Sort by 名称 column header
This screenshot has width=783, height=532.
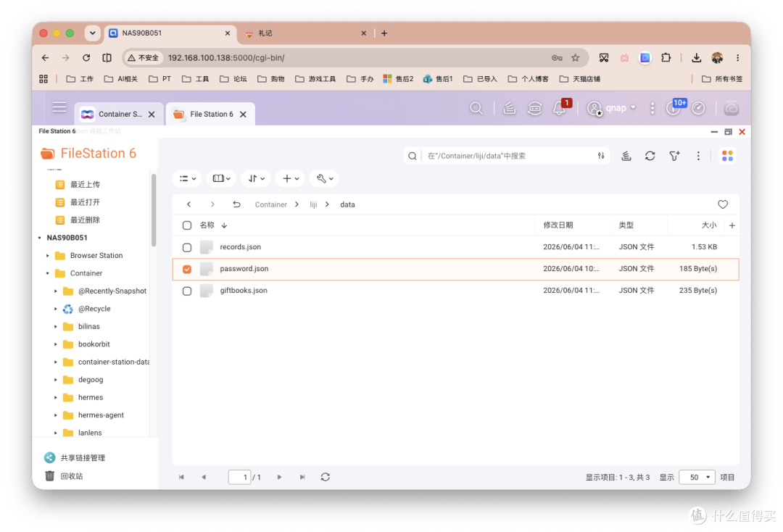[207, 225]
